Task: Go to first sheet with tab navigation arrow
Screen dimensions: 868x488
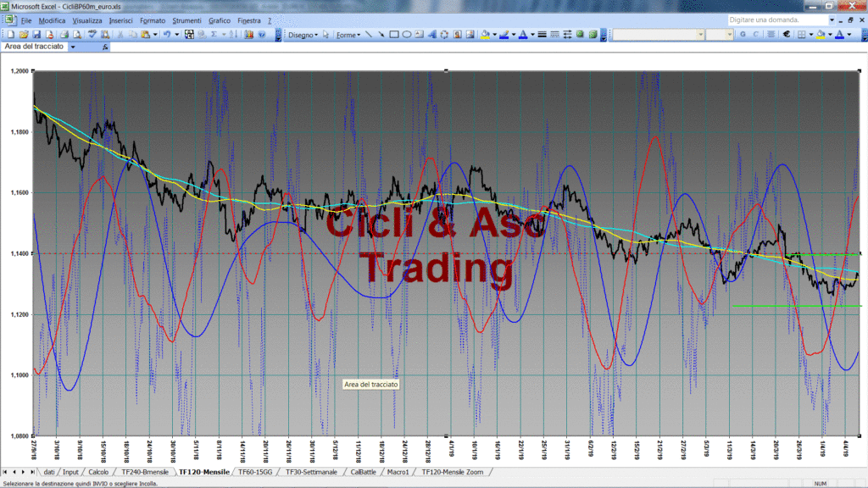Action: 5,472
